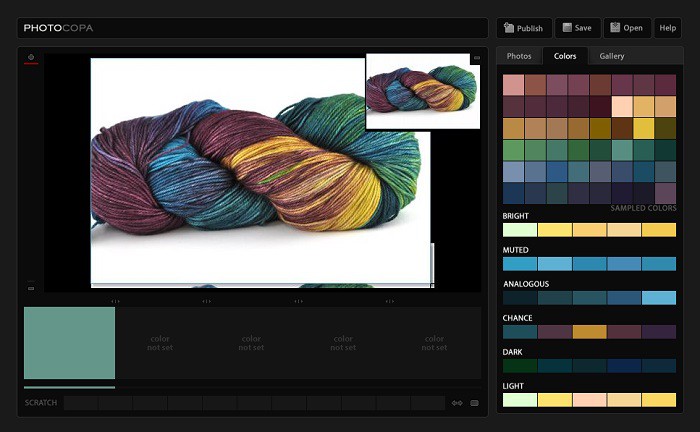Screen dimensions: 700x432
Task: Click the scratch swap arrows icon
Action: click(457, 403)
